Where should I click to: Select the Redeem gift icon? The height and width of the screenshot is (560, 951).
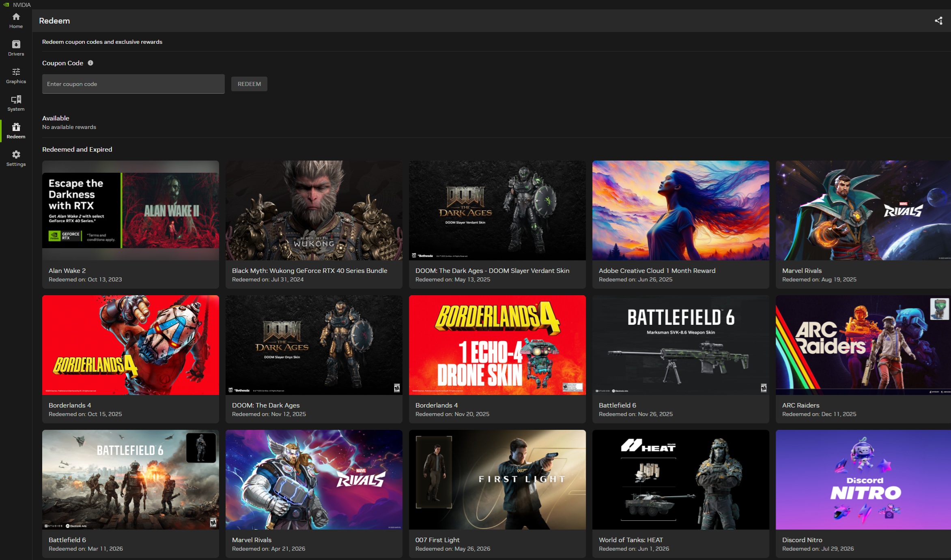click(x=16, y=127)
